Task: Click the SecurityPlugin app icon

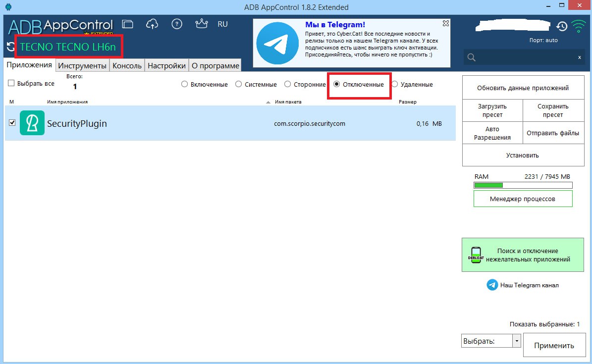Action: click(32, 123)
